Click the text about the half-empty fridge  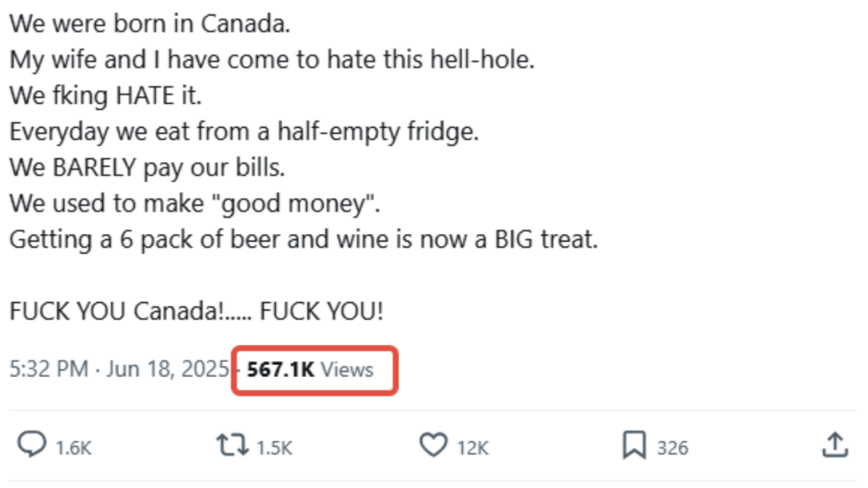[x=244, y=132]
